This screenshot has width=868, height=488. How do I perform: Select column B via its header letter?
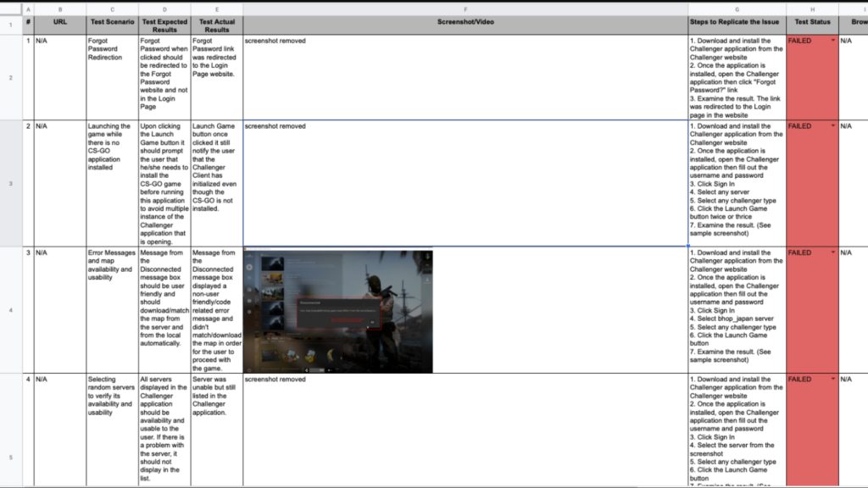click(59, 9)
